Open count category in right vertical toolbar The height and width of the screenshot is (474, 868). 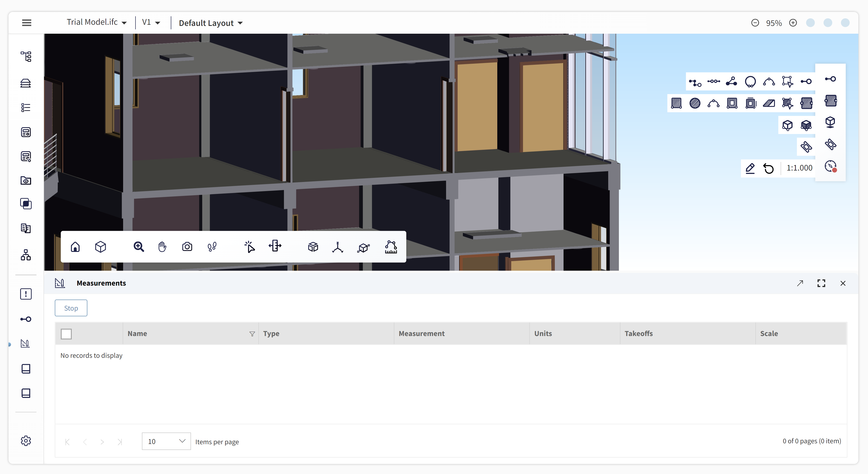coord(830,144)
